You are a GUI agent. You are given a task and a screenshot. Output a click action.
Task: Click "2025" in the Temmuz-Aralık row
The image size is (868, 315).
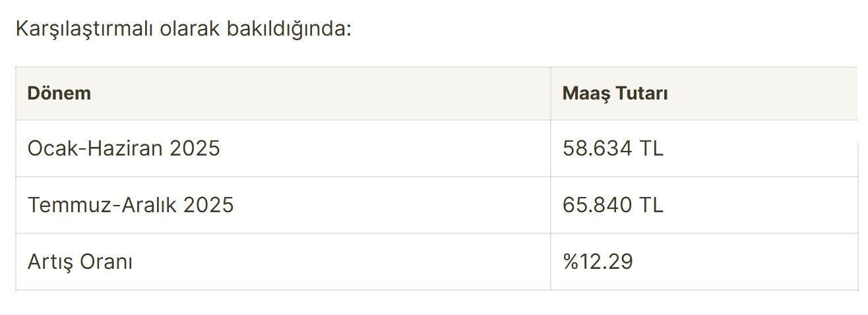208,205
